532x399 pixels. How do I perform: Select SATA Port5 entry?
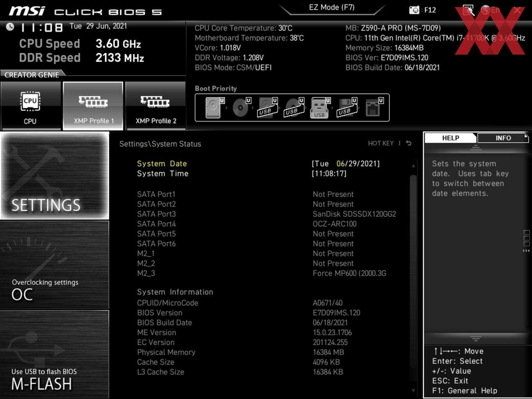click(156, 234)
